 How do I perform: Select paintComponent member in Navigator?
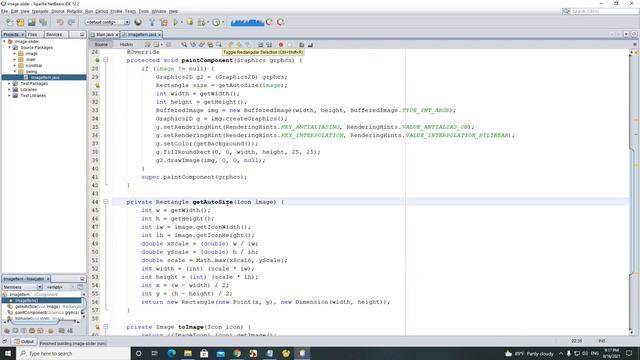coord(44,313)
